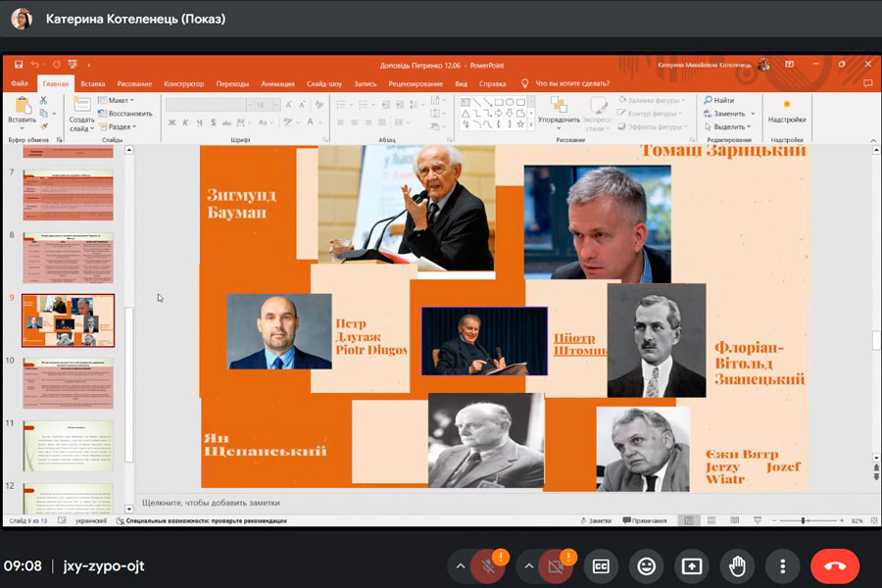This screenshot has width=882, height=588.
Task: Switch to the Вставка ribbon tab
Action: click(x=93, y=84)
